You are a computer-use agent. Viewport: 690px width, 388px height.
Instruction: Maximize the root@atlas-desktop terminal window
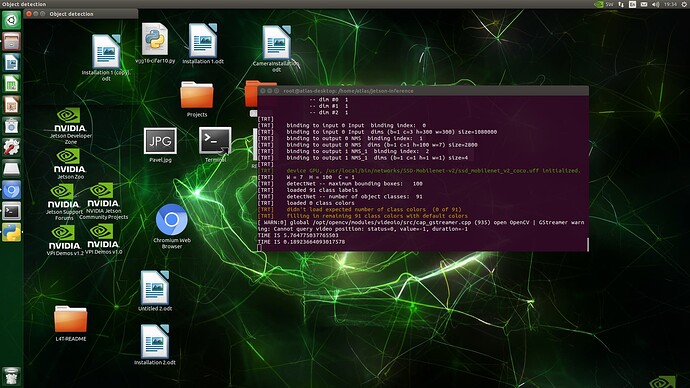point(277,91)
